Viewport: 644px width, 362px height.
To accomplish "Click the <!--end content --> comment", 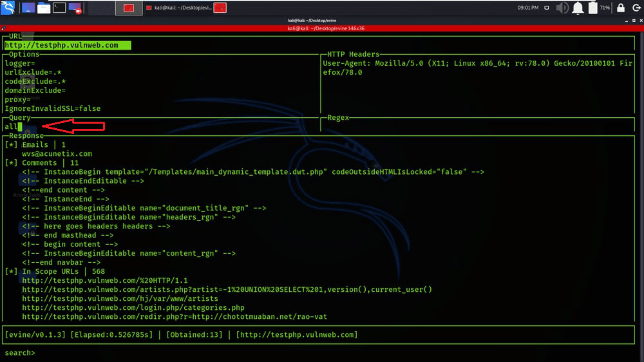I will click(x=63, y=190).
